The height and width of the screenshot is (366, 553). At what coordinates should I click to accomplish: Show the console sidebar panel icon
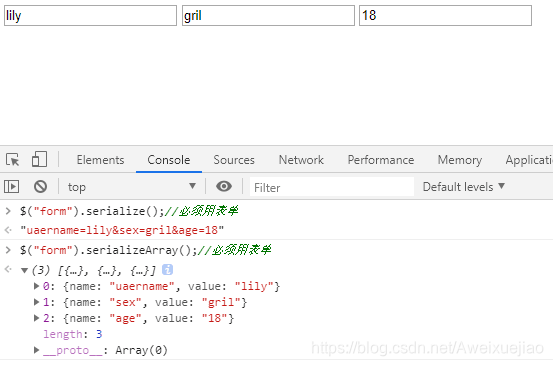pyautogui.click(x=11, y=186)
